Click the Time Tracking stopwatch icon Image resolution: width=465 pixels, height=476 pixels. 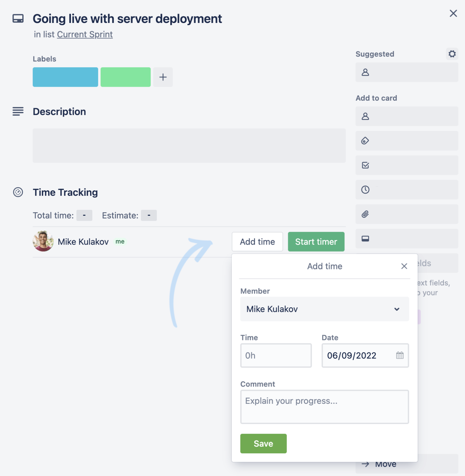[18, 192]
